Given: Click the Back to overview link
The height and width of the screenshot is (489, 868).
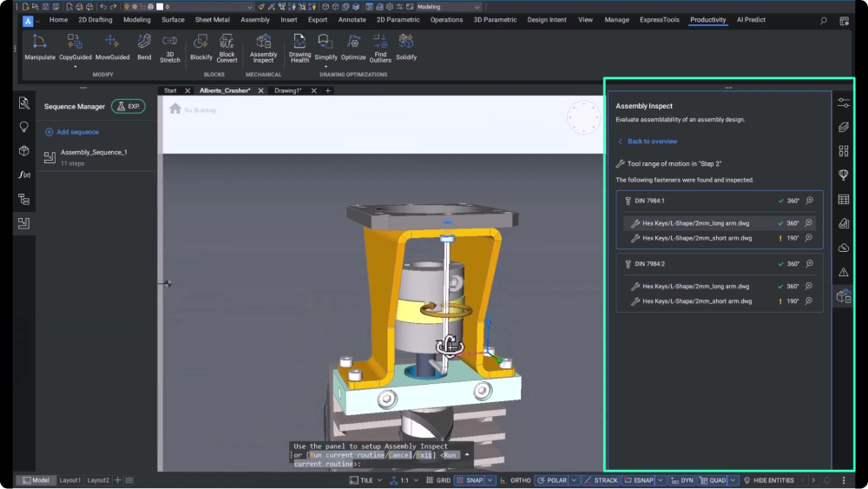Looking at the screenshot, I should (x=652, y=142).
